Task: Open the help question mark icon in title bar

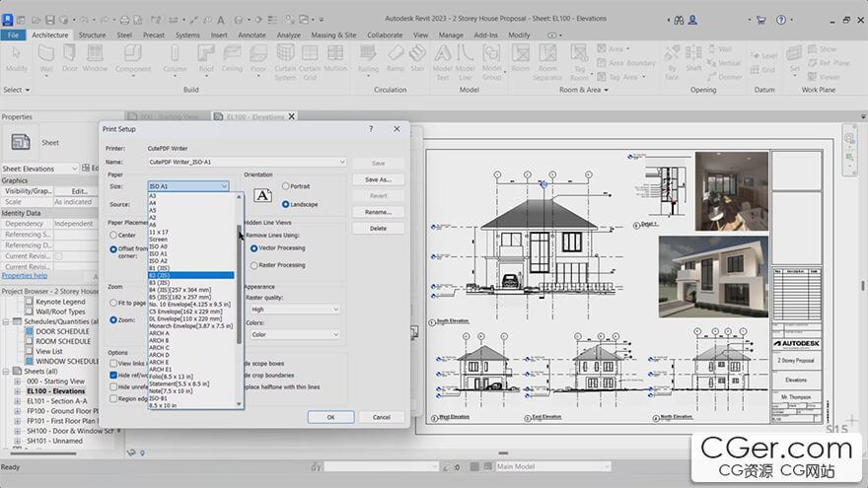Action: click(780, 20)
